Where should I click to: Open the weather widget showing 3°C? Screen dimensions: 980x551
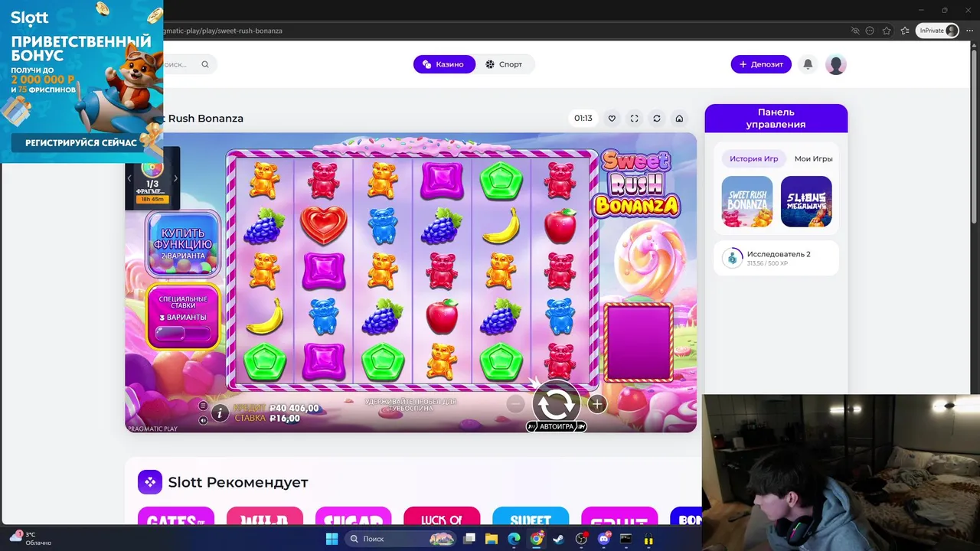[x=31, y=538]
